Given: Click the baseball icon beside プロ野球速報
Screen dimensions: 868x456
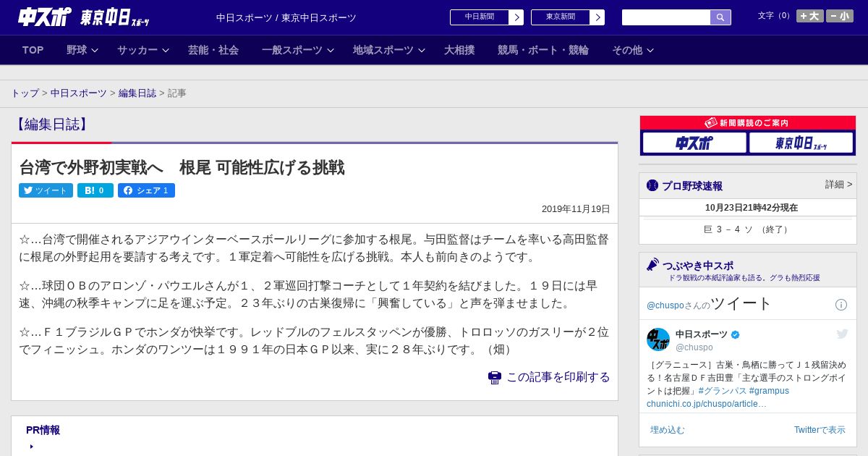Looking at the screenshot, I should coord(652,185).
